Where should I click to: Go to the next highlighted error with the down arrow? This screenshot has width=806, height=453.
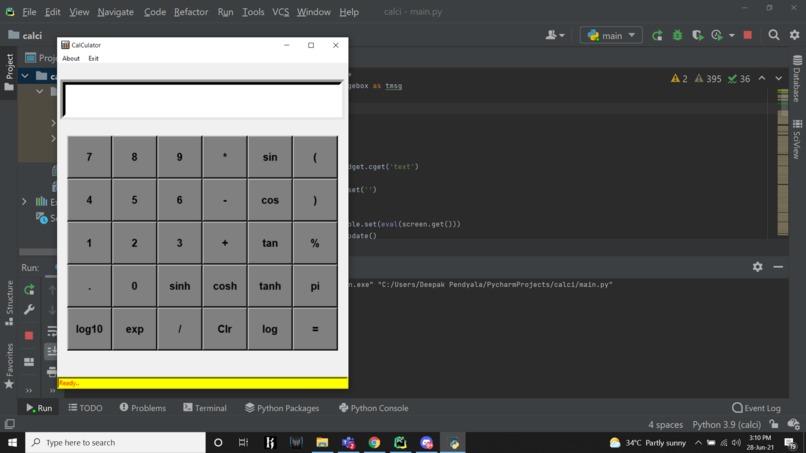[779, 78]
